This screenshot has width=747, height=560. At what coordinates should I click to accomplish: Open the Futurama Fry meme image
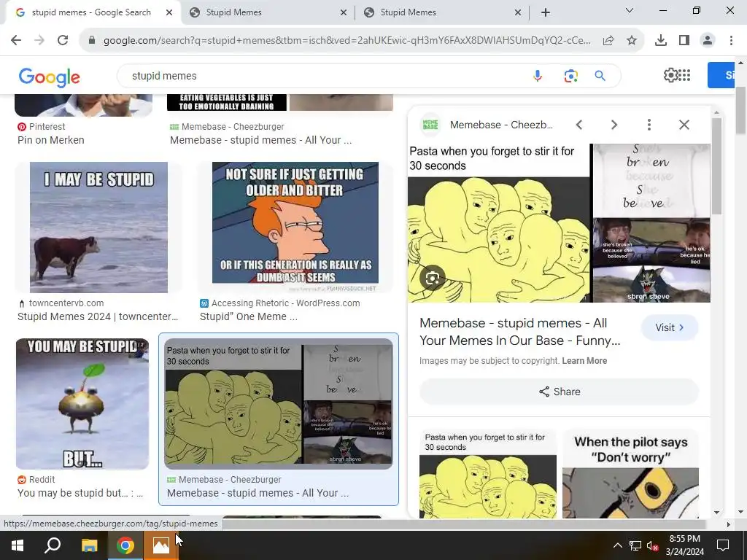click(x=295, y=227)
